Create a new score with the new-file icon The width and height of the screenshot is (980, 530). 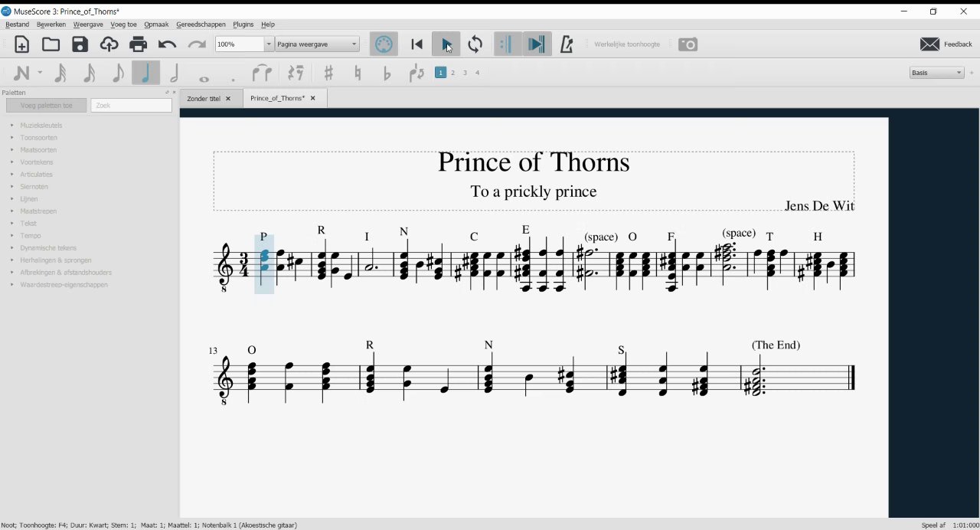coord(21,44)
